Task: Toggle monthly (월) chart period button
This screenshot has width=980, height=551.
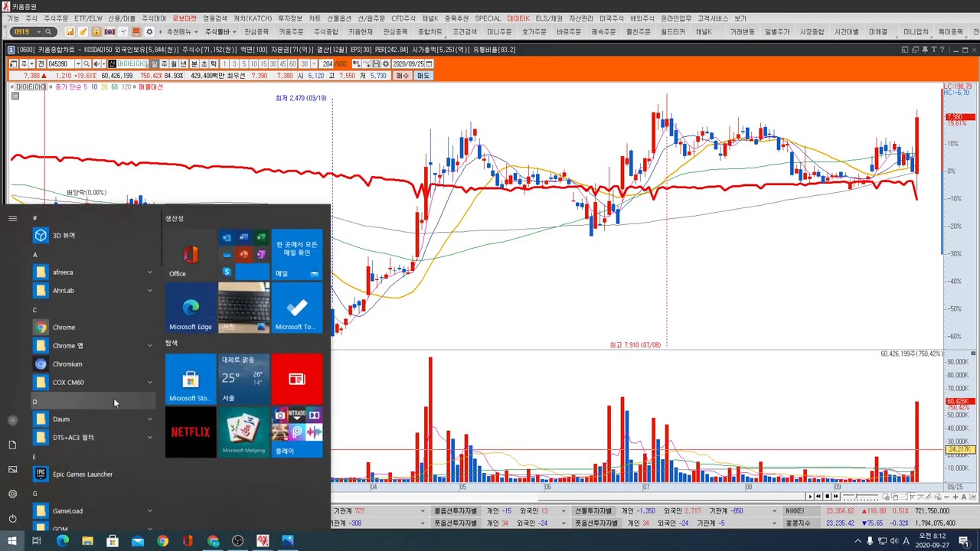Action: [174, 64]
